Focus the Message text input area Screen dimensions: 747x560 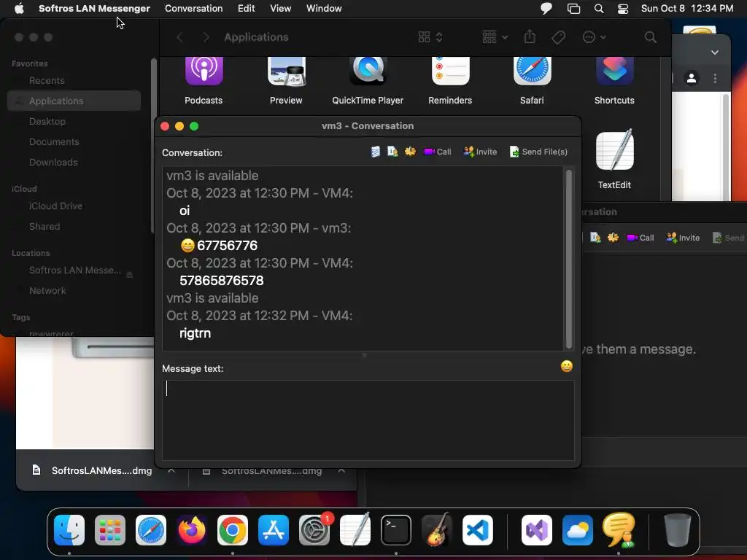click(x=368, y=420)
